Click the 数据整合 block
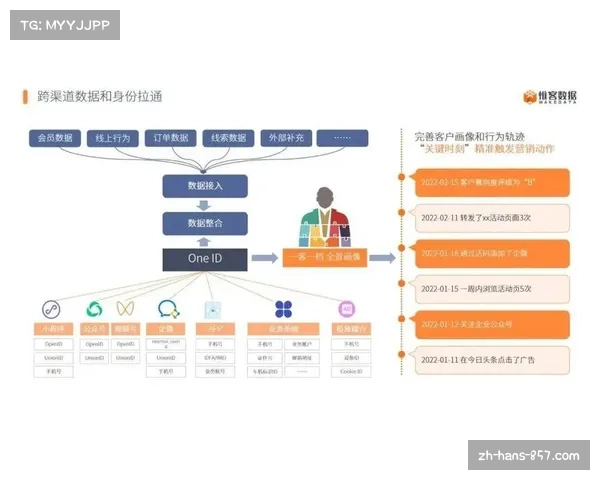The image size is (600, 480). (205, 223)
